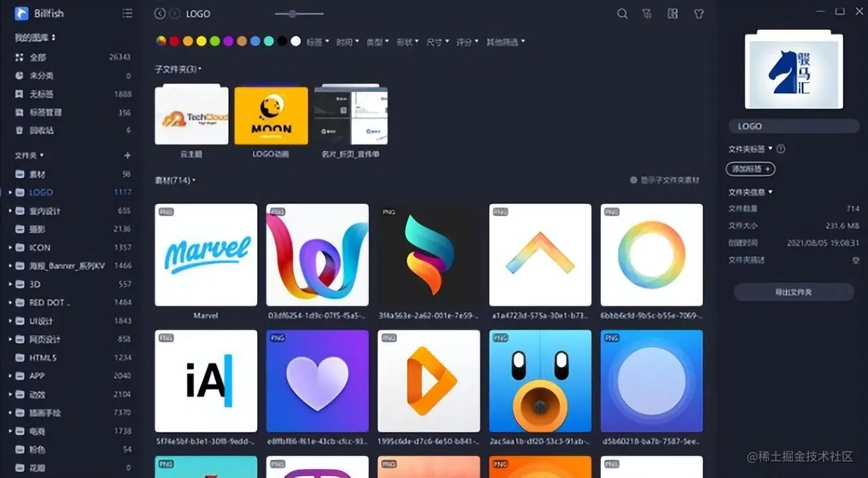This screenshot has height=478, width=868.
Task: Expand the APP folder arrow
Action: click(11, 376)
